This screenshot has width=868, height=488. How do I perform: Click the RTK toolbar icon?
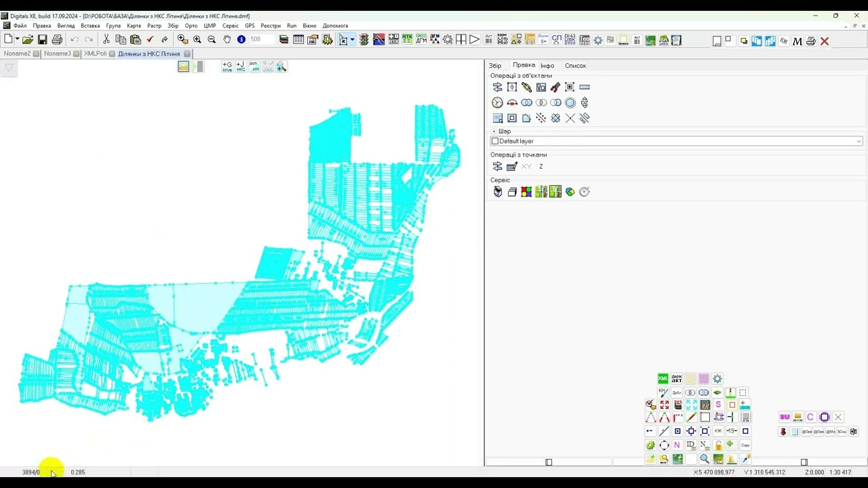tap(408, 40)
